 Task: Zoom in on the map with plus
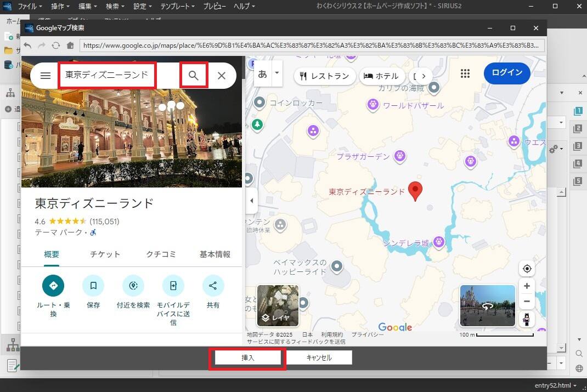tap(527, 286)
